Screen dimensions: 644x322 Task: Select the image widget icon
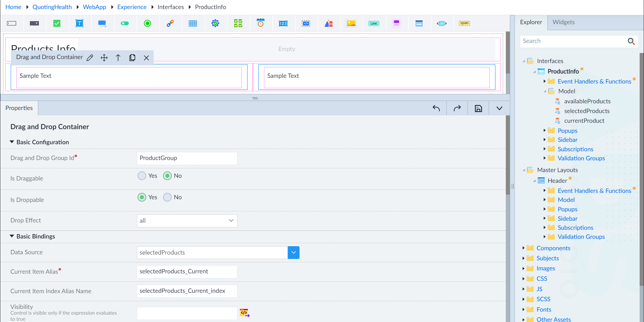(x=351, y=23)
